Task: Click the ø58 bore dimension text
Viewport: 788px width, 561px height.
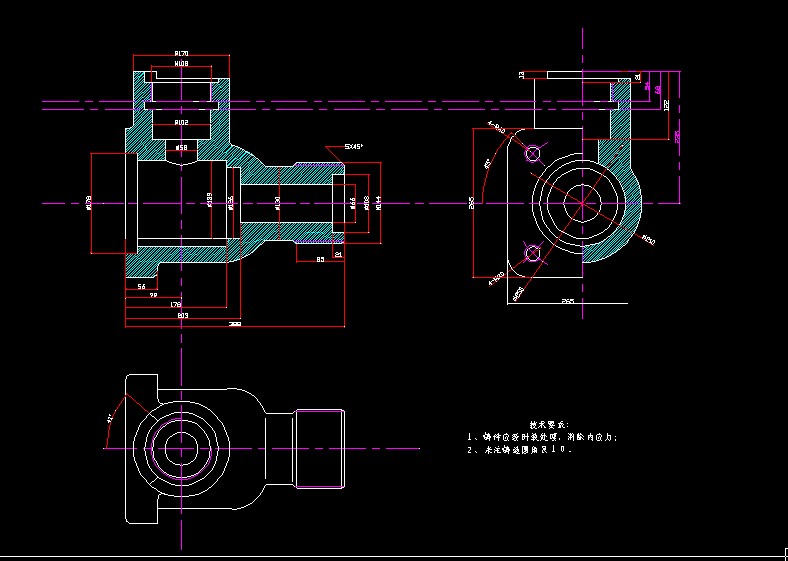Action: pos(181,147)
